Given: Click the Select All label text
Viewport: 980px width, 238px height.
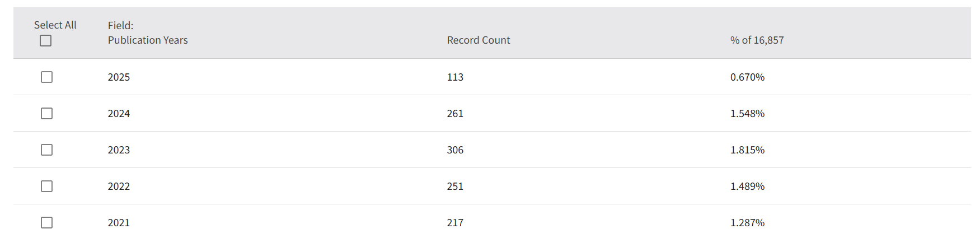Looking at the screenshot, I should point(55,25).
